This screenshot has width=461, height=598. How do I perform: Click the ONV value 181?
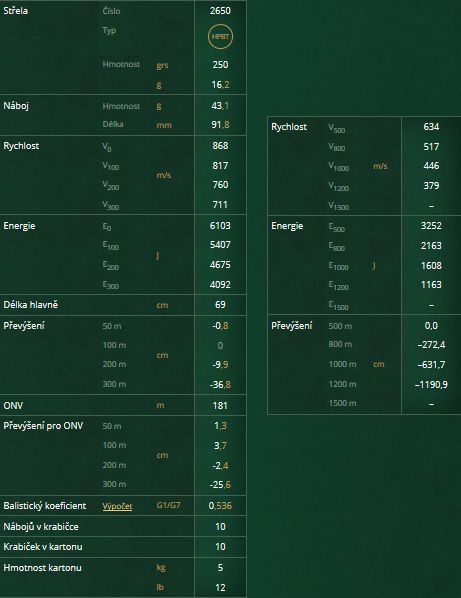click(x=220, y=405)
